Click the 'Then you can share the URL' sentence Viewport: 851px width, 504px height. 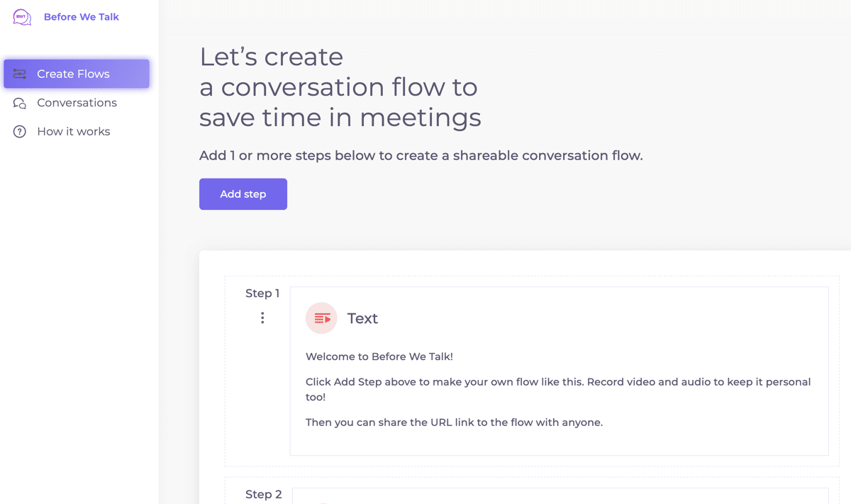click(454, 422)
